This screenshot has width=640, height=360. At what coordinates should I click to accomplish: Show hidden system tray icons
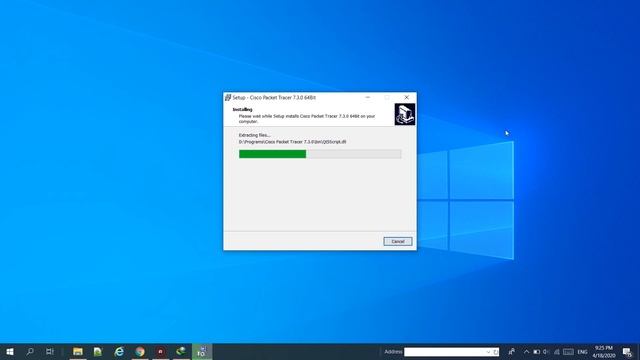click(x=527, y=352)
